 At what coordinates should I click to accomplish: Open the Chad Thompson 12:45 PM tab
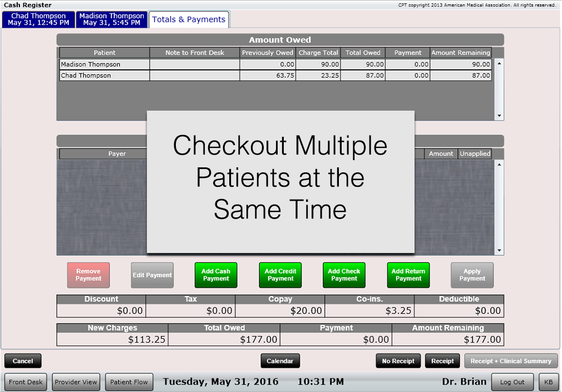(37, 18)
